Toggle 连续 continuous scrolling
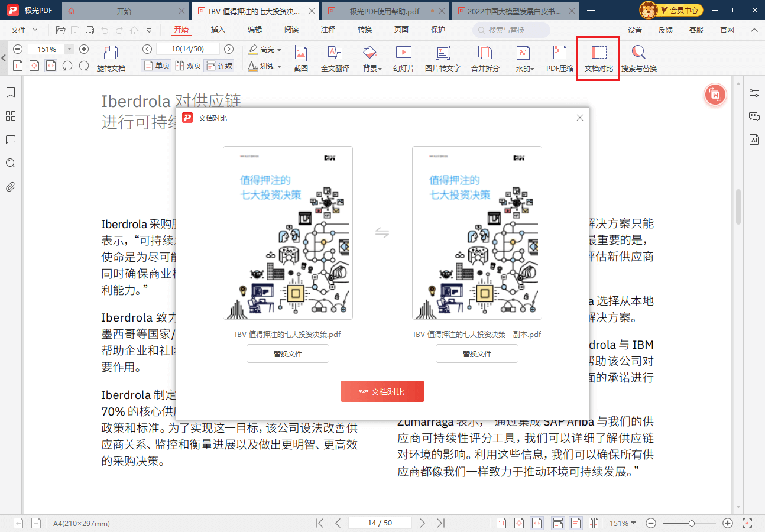The width and height of the screenshot is (765, 532). [219, 66]
